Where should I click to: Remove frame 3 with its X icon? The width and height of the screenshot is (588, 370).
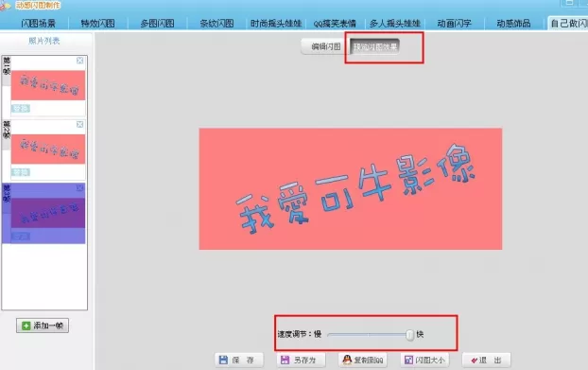coord(79,188)
